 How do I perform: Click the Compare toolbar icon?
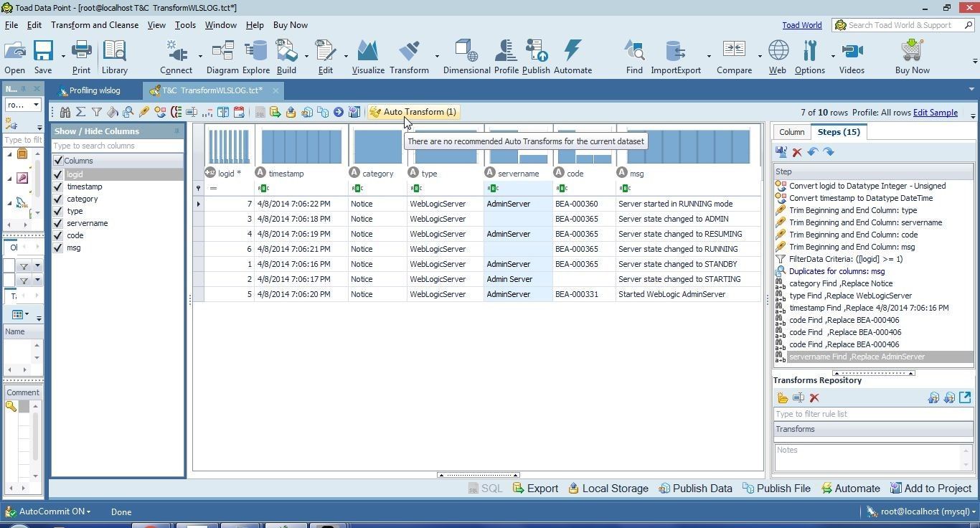[x=734, y=57]
